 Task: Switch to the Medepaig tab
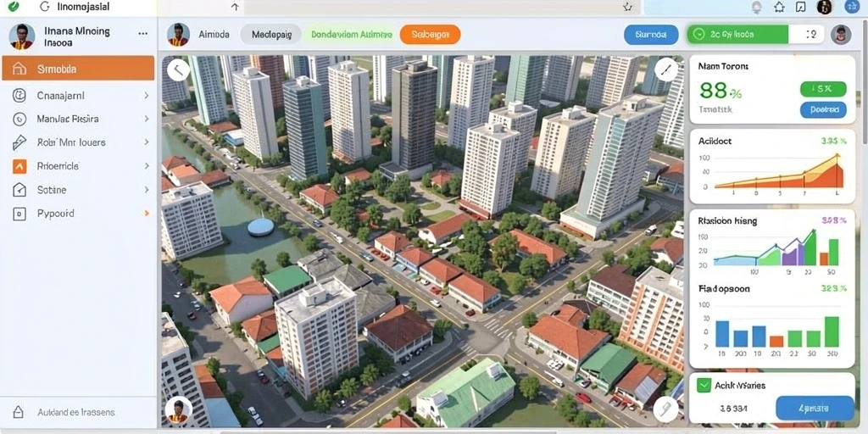[x=271, y=34]
